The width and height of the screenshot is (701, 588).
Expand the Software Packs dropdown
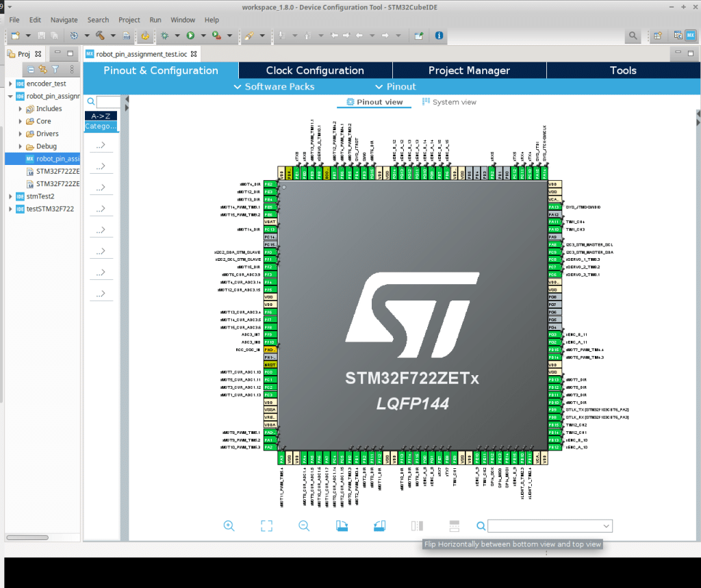274,87
